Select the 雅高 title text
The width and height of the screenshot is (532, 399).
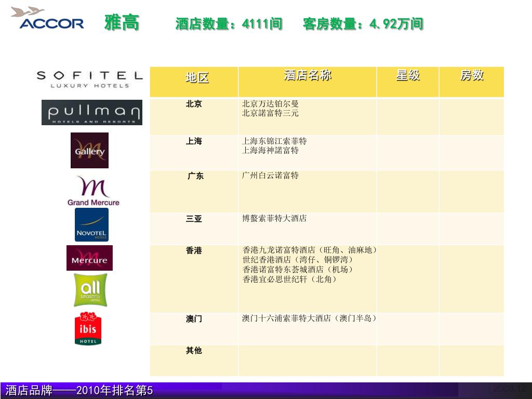tap(122, 23)
